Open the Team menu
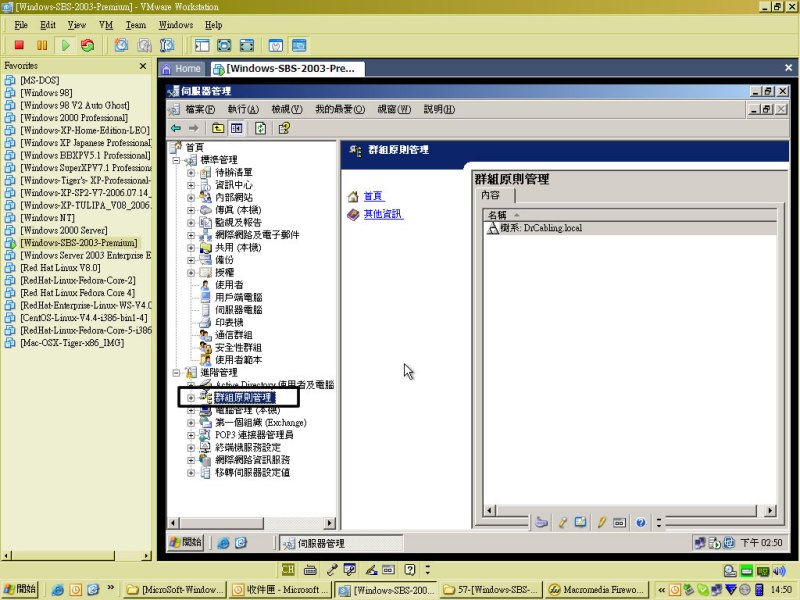Viewport: 800px width, 600px height. click(x=136, y=25)
